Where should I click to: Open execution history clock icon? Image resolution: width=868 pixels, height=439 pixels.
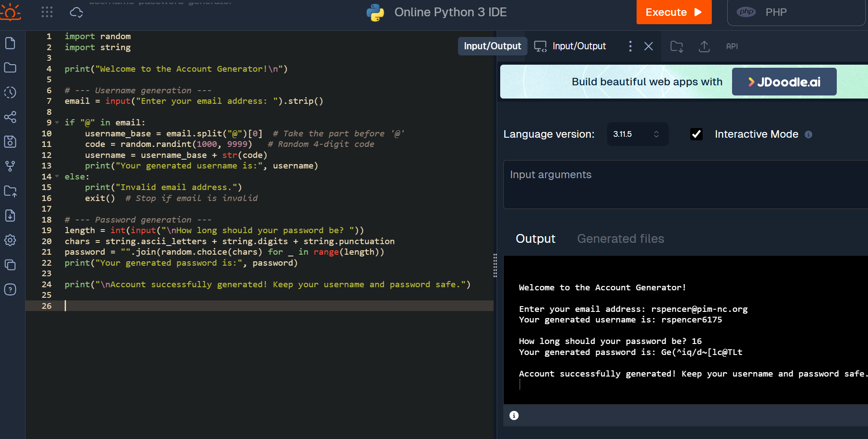click(10, 92)
